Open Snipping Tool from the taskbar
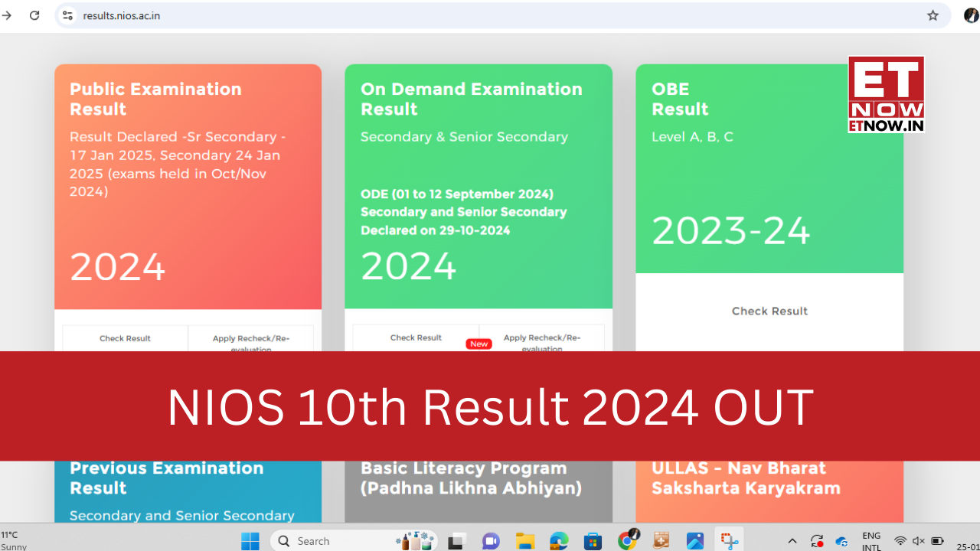The image size is (980, 551). click(x=729, y=540)
